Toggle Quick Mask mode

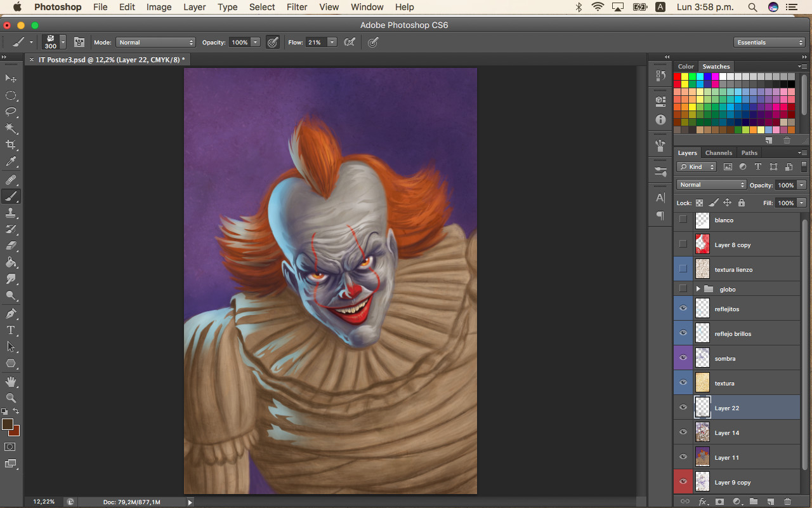[11, 447]
